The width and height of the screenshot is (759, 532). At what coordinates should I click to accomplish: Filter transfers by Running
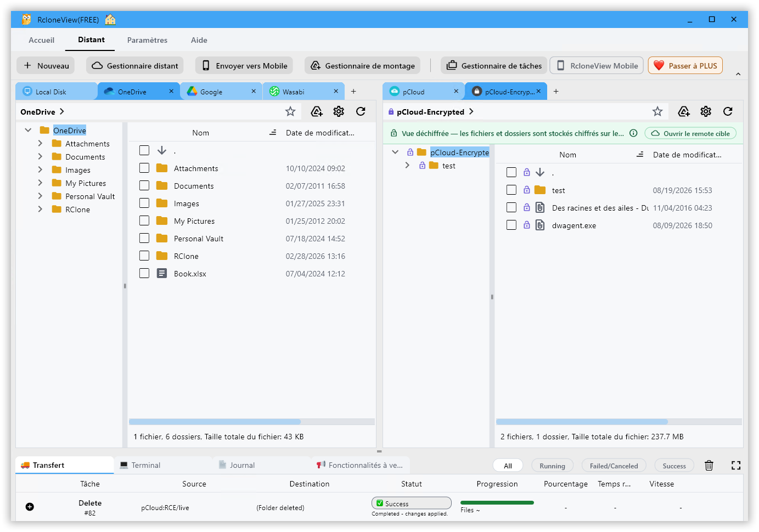(552, 466)
